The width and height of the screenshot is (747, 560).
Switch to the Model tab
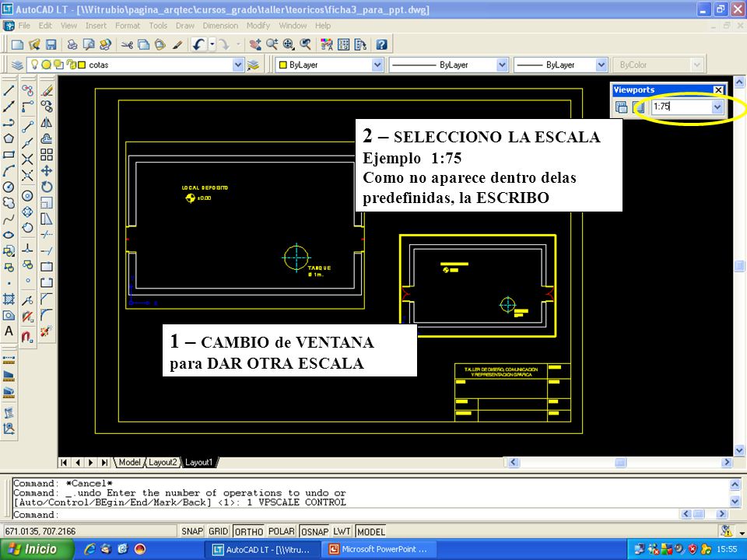[x=129, y=462]
